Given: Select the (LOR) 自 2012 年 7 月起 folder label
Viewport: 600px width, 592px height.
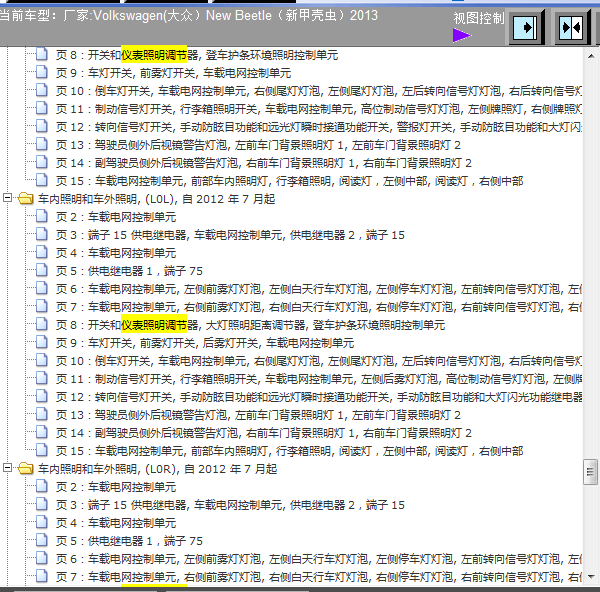Looking at the screenshot, I should (x=157, y=469).
